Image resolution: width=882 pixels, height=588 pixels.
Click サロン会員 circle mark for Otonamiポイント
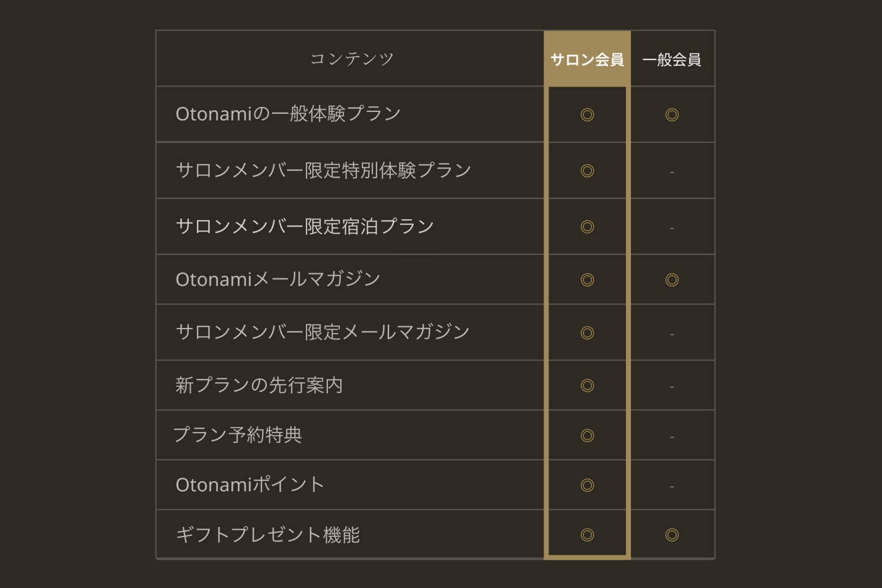coord(587,485)
